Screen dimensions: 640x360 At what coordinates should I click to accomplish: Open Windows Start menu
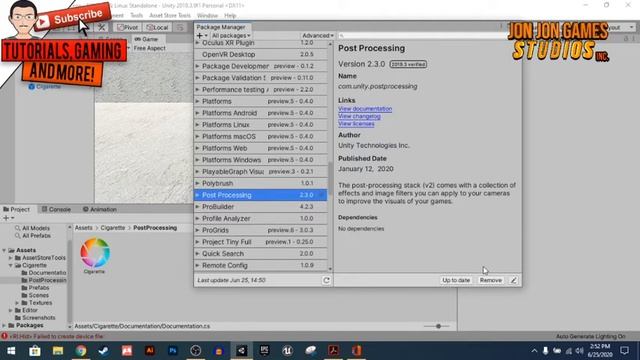[x=11, y=351]
